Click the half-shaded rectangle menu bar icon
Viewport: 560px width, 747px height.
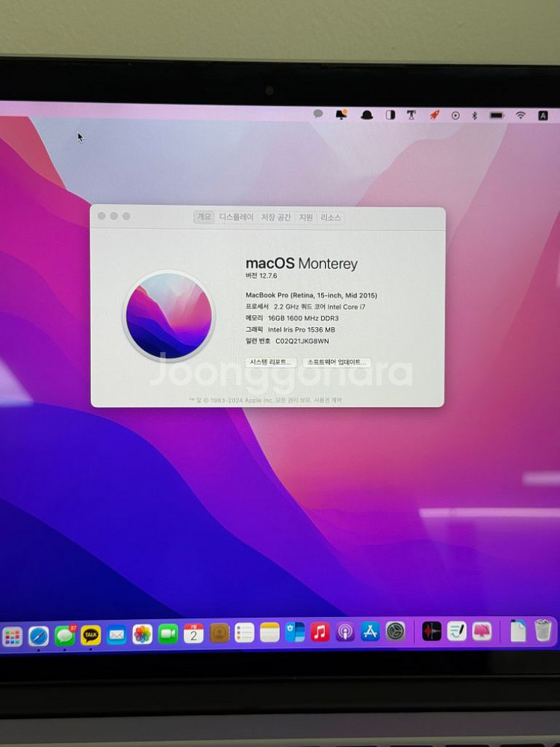click(391, 115)
